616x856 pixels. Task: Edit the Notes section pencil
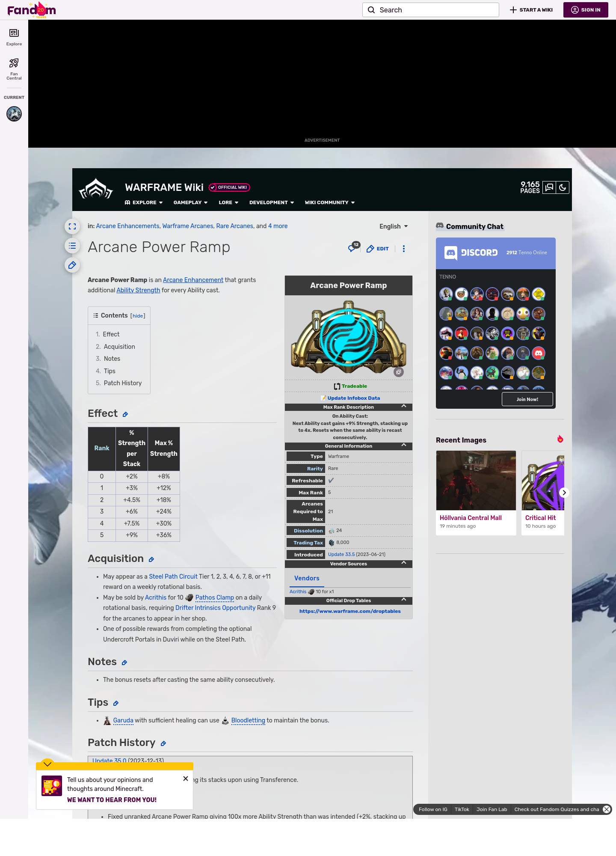(124, 663)
